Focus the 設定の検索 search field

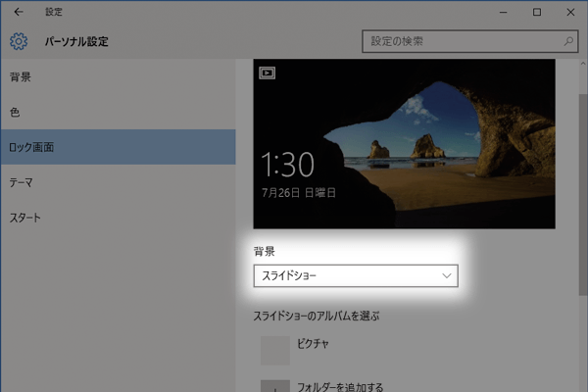469,41
